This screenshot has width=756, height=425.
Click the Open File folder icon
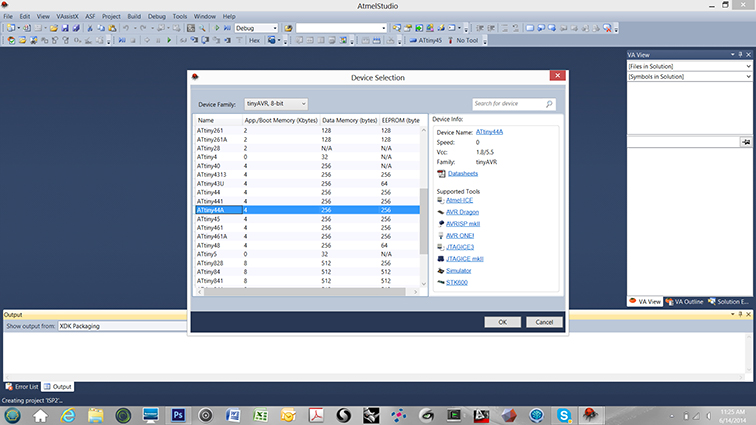click(x=54, y=28)
